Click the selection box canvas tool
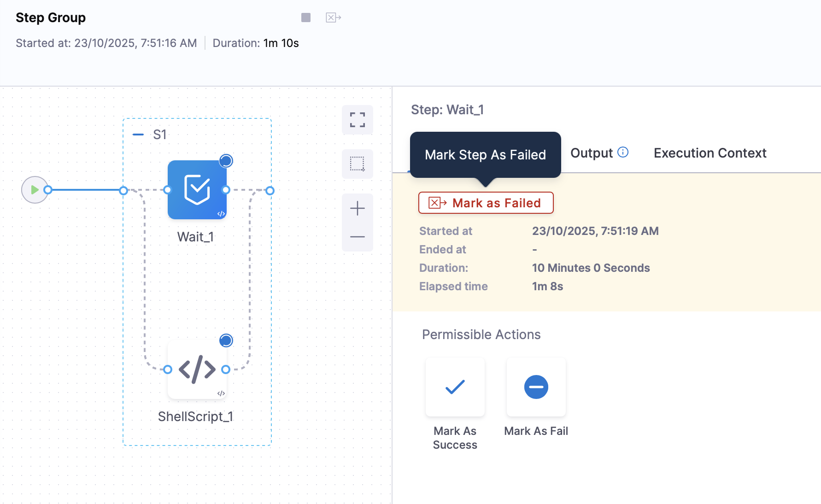Viewport: 821px width, 504px height. point(357,164)
